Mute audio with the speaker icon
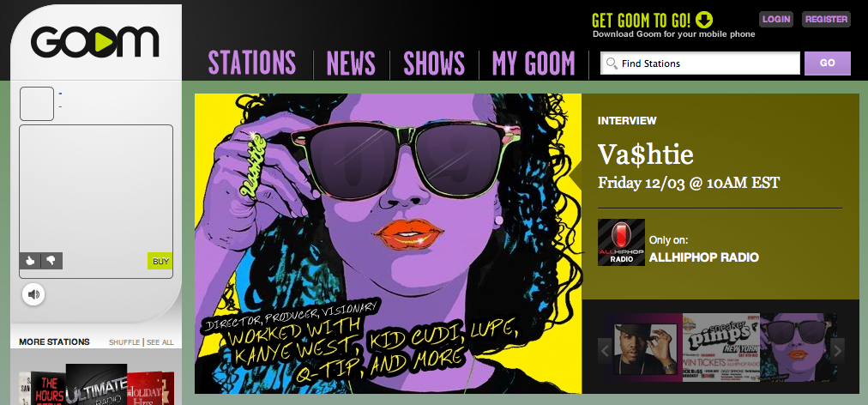Screen dimensions: 868x405 coord(33,295)
